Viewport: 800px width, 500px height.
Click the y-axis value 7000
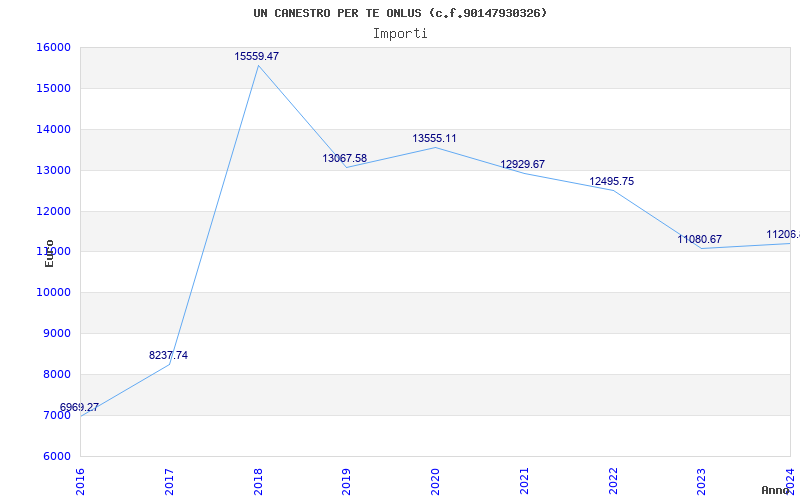[x=56, y=415]
